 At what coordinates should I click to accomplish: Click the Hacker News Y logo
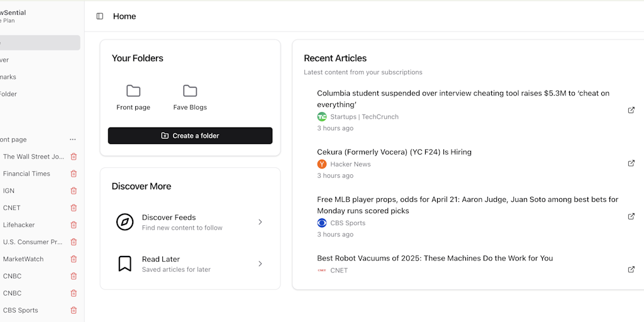click(x=321, y=164)
